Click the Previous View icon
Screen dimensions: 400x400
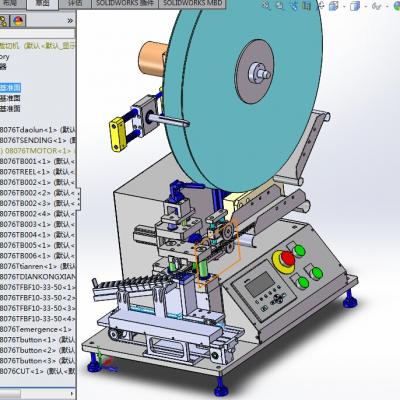click(294, 5)
